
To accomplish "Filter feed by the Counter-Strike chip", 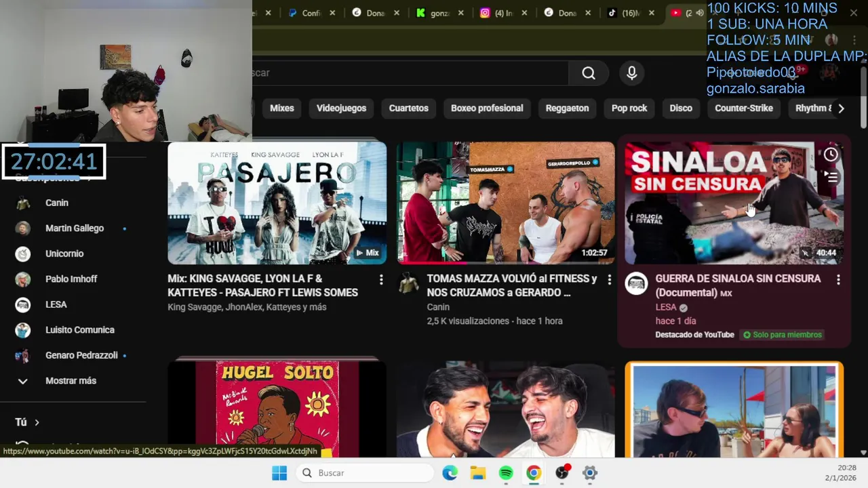I will (x=744, y=108).
